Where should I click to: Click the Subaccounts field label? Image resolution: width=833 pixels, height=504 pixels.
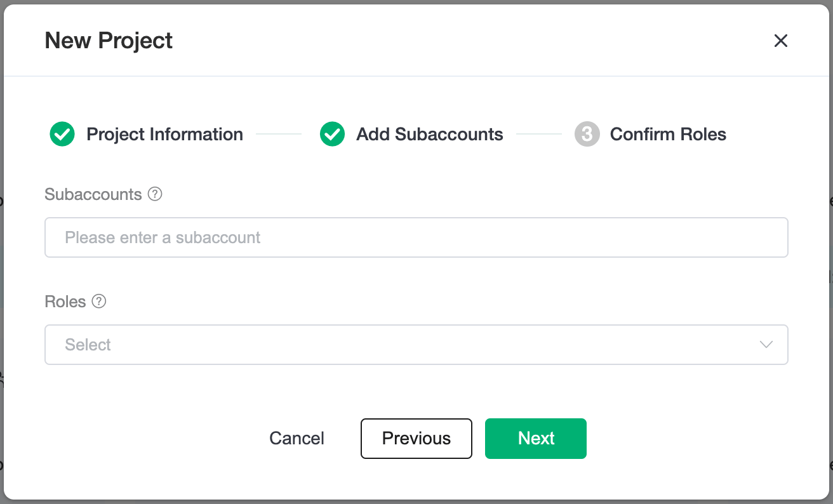point(93,194)
